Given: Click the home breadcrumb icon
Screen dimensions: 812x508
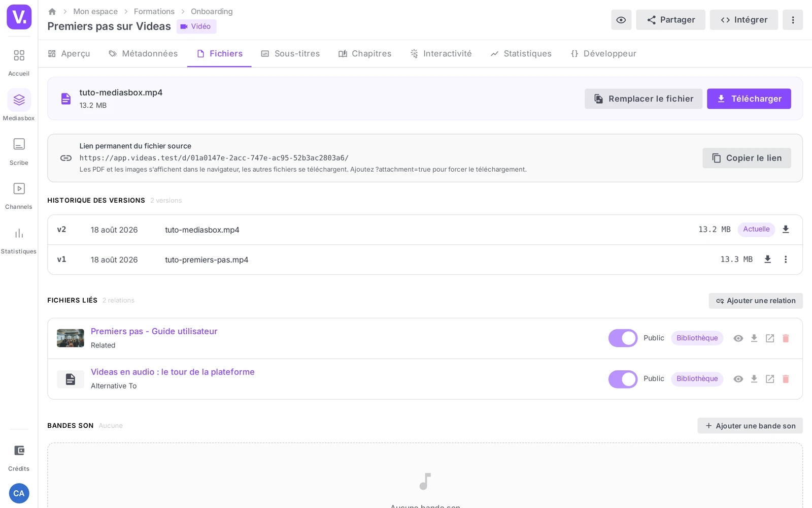Looking at the screenshot, I should pyautogui.click(x=52, y=11).
